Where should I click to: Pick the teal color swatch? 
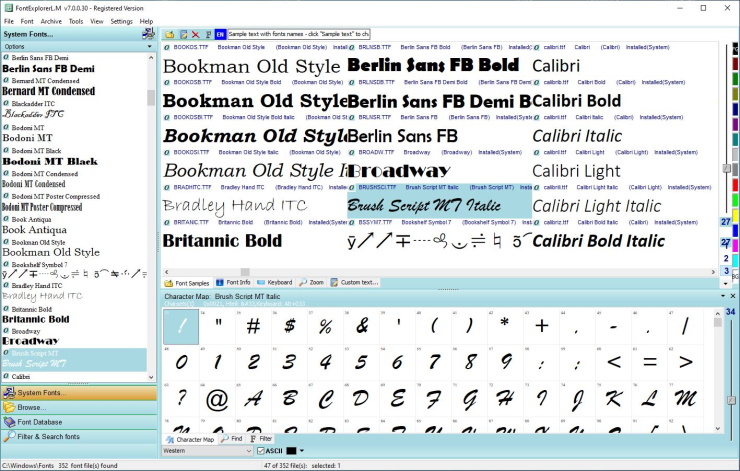[x=735, y=139]
